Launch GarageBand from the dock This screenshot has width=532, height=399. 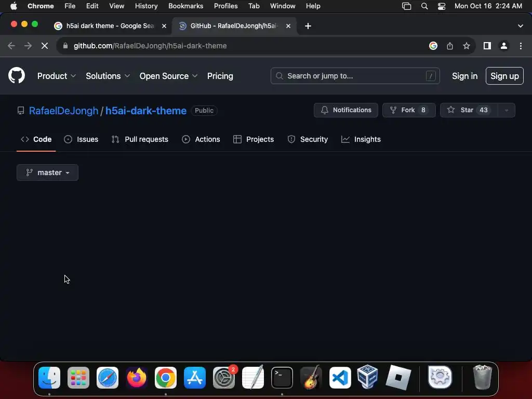311,378
